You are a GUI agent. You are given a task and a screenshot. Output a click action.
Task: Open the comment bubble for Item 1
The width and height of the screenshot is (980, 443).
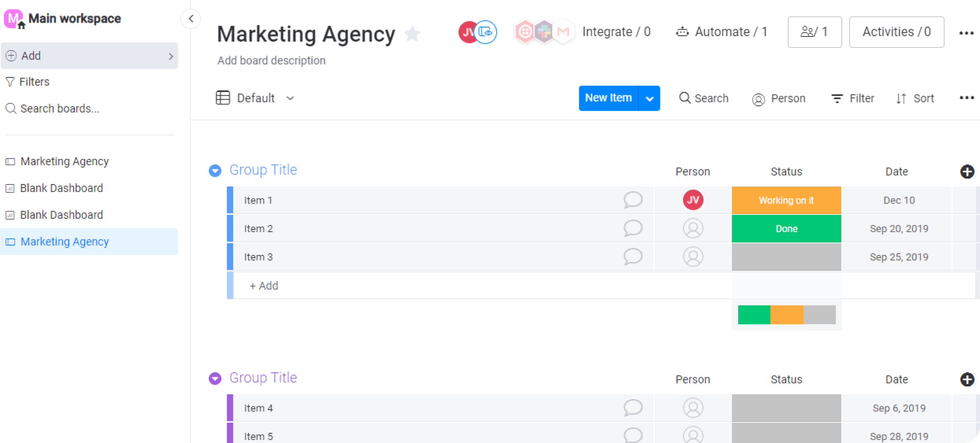(x=633, y=200)
